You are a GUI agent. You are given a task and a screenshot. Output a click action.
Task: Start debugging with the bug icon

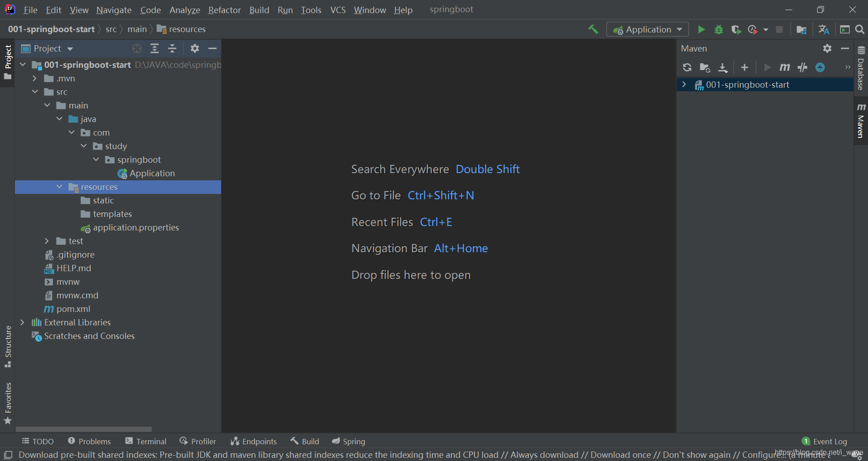[x=718, y=29]
